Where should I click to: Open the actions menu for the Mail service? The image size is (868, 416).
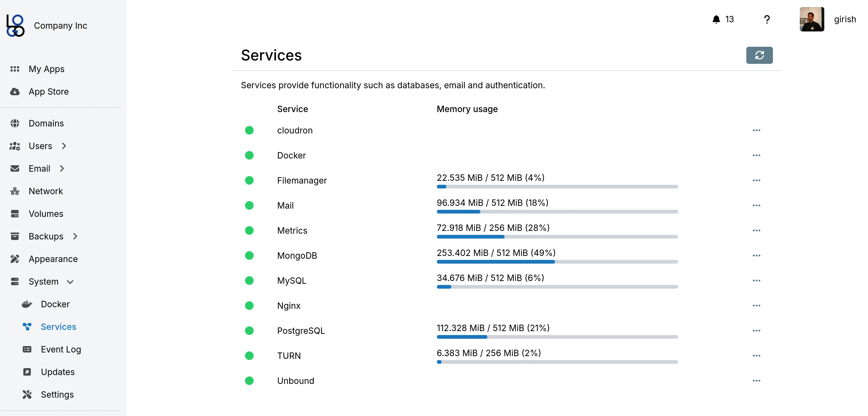pos(756,206)
